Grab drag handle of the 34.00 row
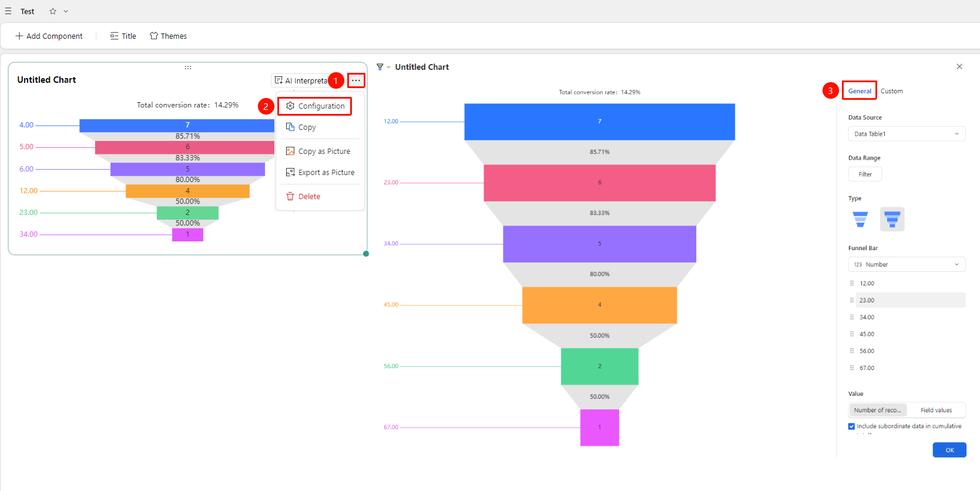Viewport: 980px width, 491px height. click(852, 317)
